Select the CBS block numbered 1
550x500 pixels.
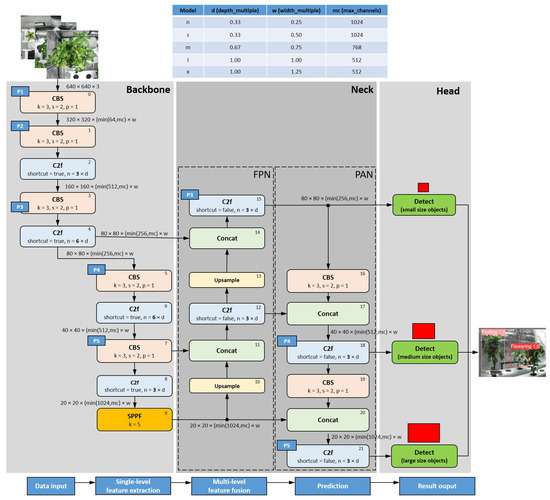click(x=58, y=136)
